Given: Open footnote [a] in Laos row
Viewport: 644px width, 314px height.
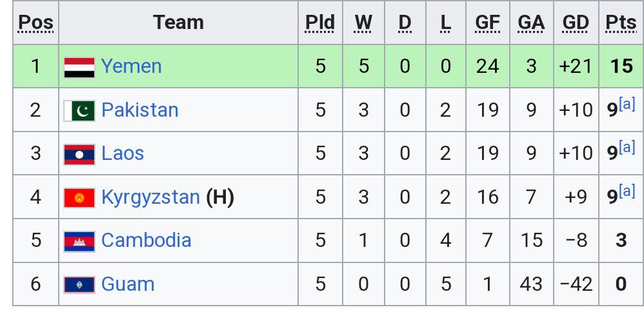Looking at the screenshot, I should (x=627, y=148).
